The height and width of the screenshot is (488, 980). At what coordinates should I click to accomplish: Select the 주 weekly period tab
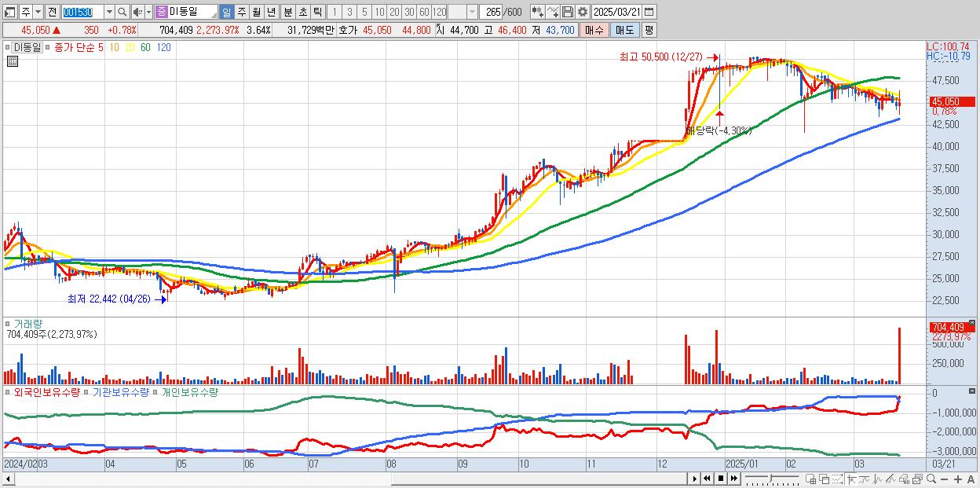point(241,12)
